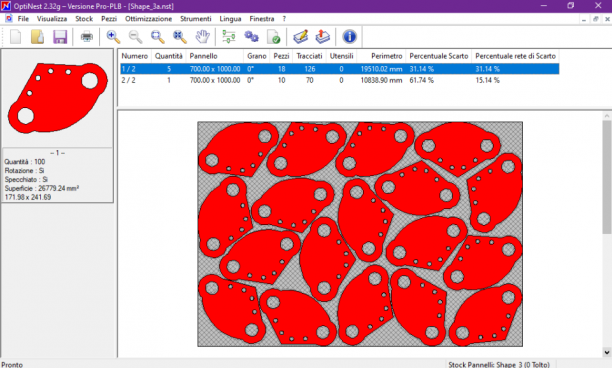The width and height of the screenshot is (612, 368).
Task: Sort by the Numero column header
Action: (135, 56)
